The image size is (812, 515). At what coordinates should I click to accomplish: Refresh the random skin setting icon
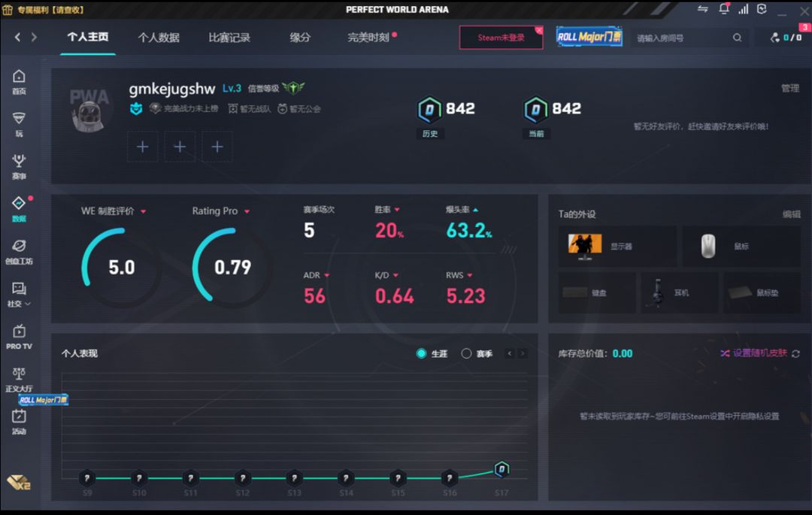click(795, 353)
